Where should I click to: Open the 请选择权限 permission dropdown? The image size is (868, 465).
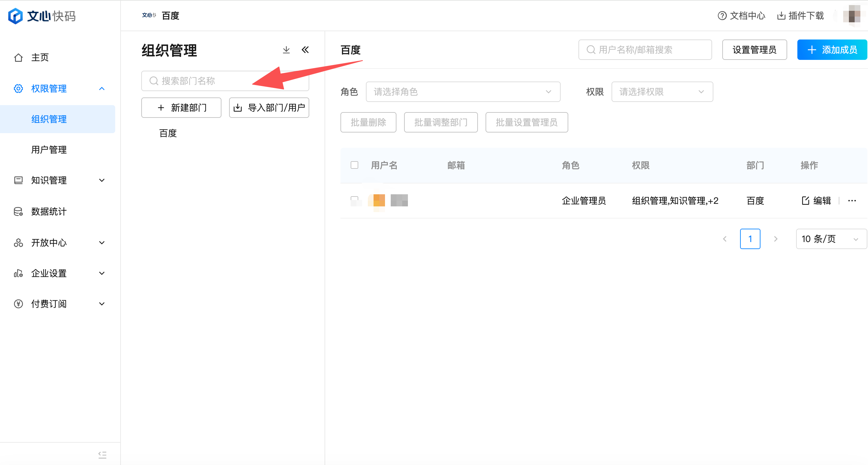pyautogui.click(x=662, y=92)
